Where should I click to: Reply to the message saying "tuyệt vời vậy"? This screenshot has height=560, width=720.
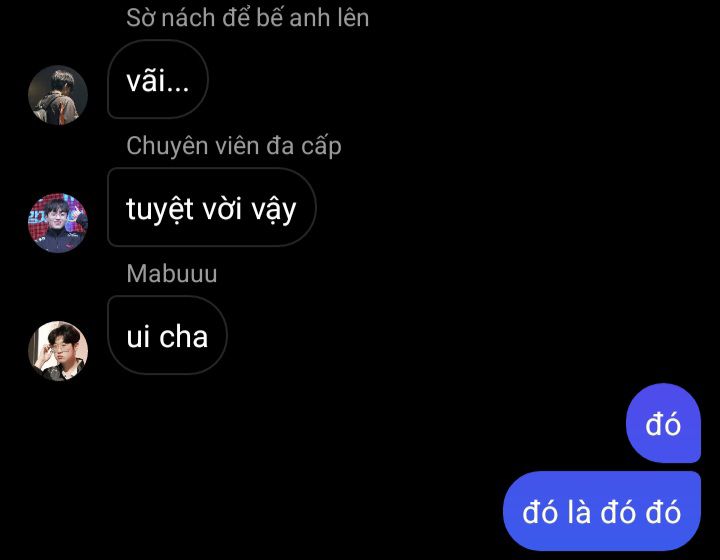pos(211,207)
